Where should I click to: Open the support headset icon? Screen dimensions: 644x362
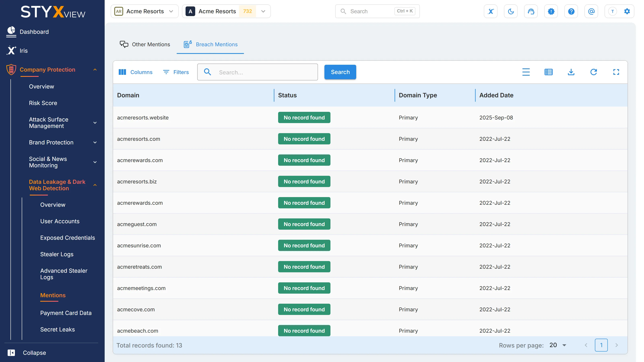click(x=531, y=11)
